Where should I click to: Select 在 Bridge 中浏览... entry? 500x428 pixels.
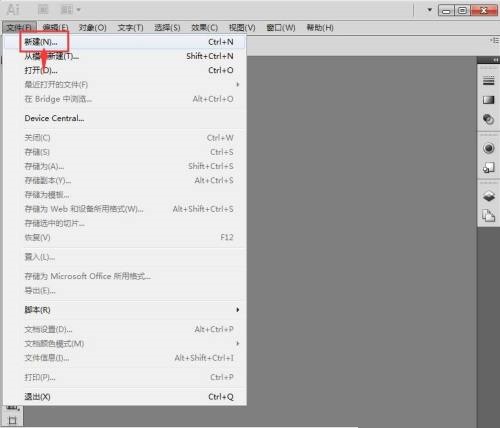125,99
